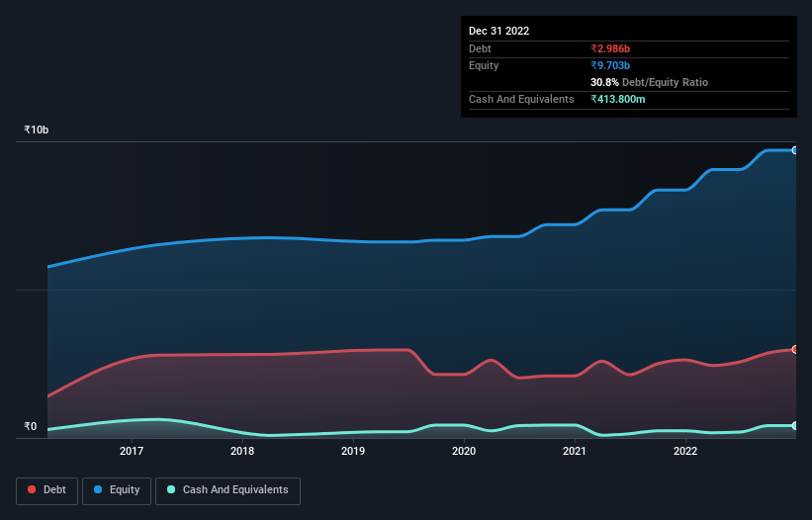Select the 2022 x-axis label

pyautogui.click(x=685, y=451)
